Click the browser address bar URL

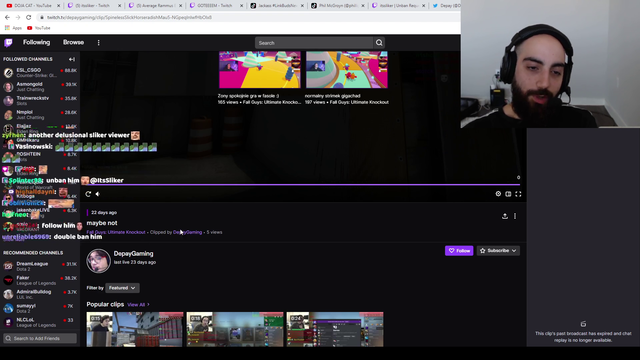pyautogui.click(x=129, y=18)
